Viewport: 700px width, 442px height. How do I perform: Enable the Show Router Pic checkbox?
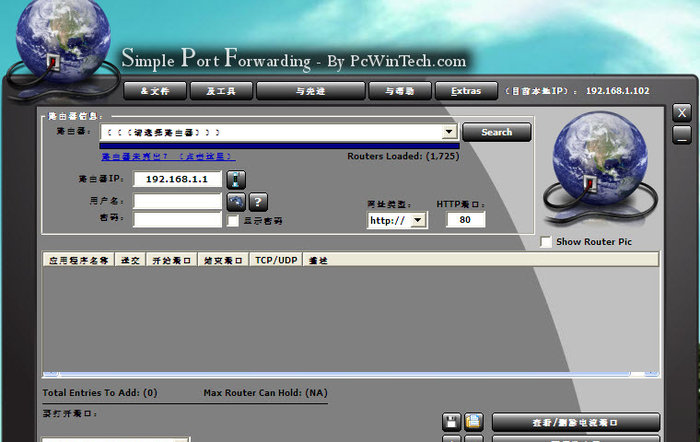point(546,242)
